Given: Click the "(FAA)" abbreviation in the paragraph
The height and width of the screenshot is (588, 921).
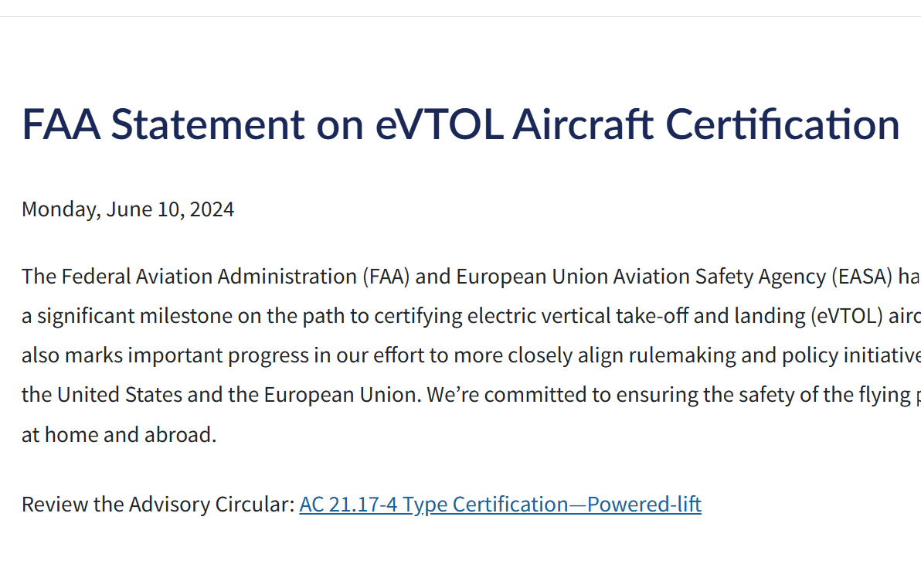Looking at the screenshot, I should click(386, 277).
